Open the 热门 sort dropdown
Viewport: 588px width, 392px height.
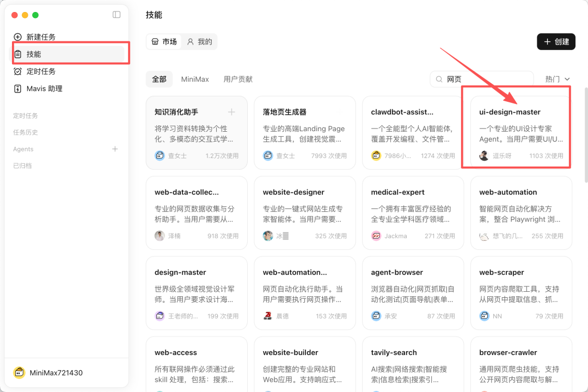[558, 79]
